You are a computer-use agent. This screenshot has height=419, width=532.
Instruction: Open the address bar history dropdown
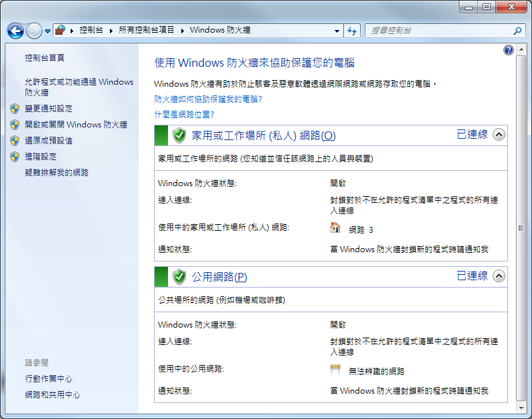(x=337, y=31)
